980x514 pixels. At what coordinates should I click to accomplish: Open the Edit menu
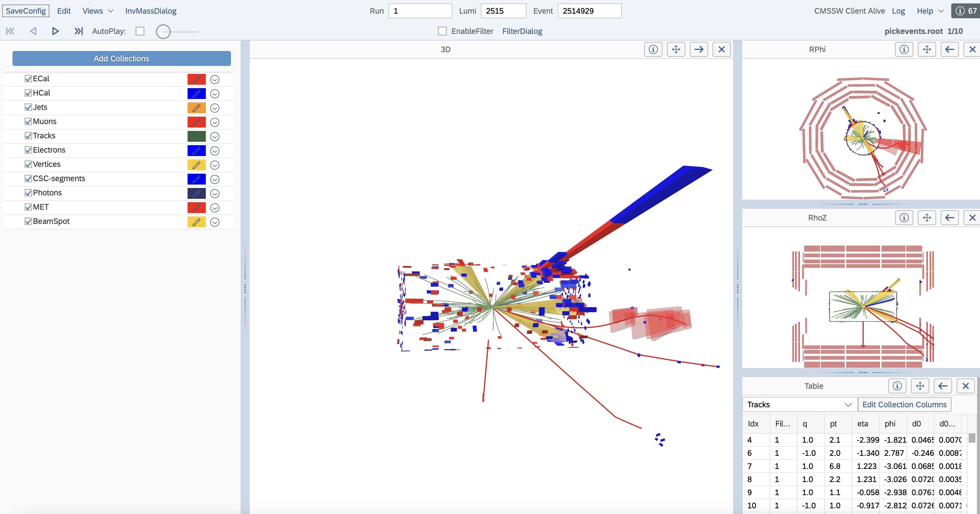64,11
